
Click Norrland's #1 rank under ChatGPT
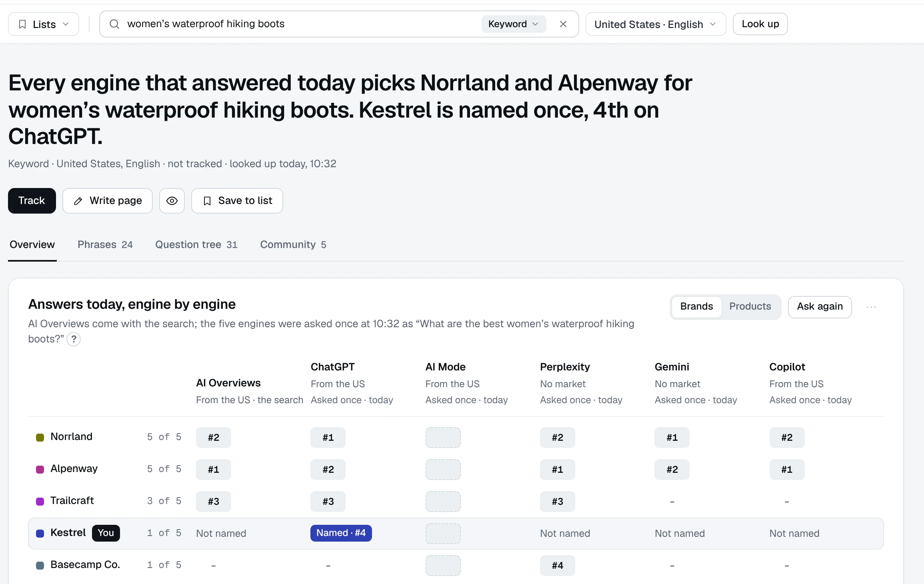[328, 438]
